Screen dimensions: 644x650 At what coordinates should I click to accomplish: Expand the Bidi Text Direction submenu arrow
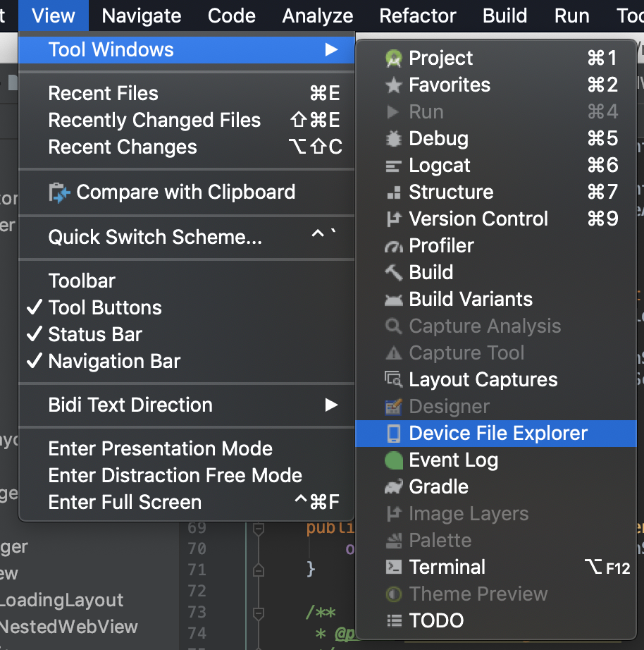tap(332, 405)
